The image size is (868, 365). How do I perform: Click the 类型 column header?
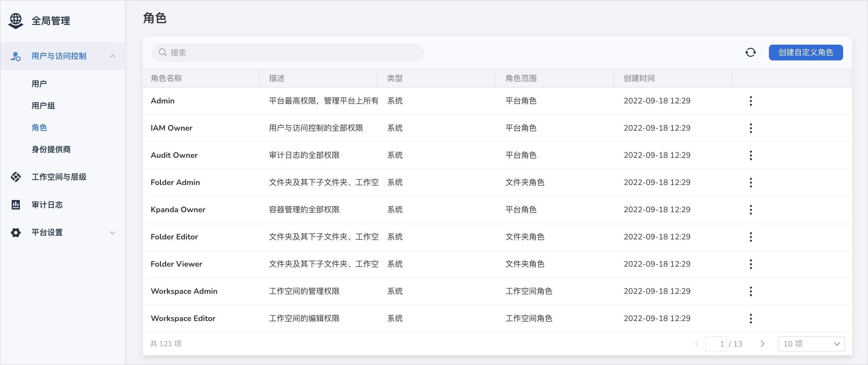[395, 79]
